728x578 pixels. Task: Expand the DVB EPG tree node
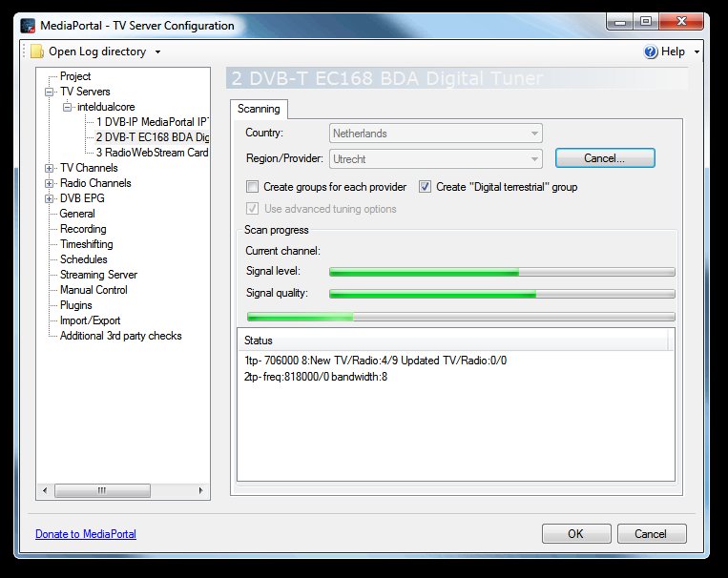pos(49,198)
